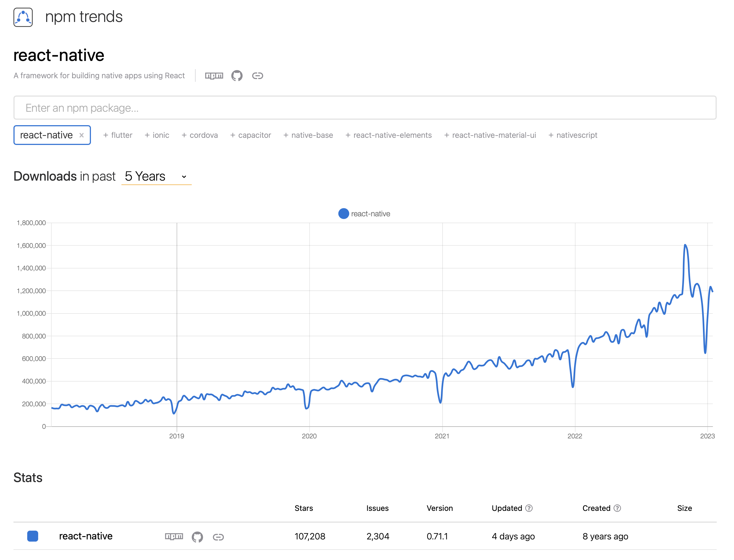Add flutter to the comparison
This screenshot has width=734, height=560.
[x=118, y=135]
